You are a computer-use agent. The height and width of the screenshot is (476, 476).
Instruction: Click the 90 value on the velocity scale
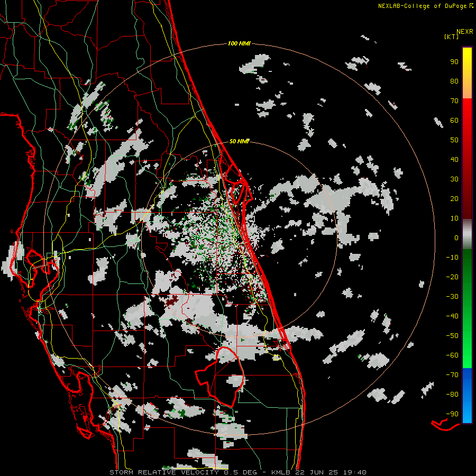click(x=454, y=62)
